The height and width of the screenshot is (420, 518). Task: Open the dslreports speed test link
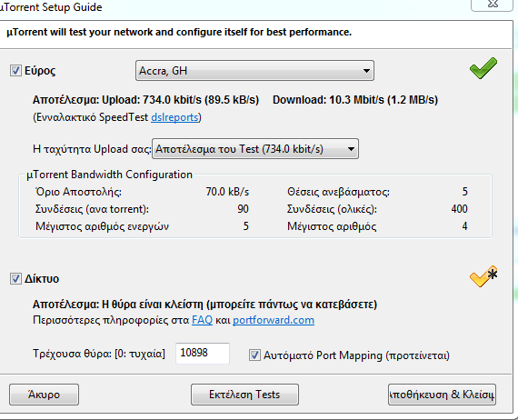pos(174,117)
